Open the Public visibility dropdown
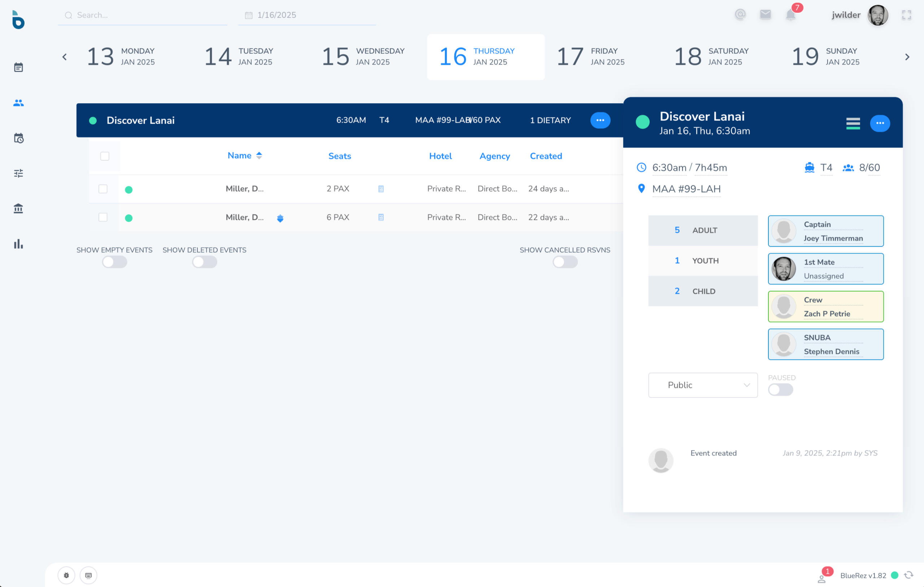Image resolution: width=924 pixels, height=587 pixels. pyautogui.click(x=703, y=385)
